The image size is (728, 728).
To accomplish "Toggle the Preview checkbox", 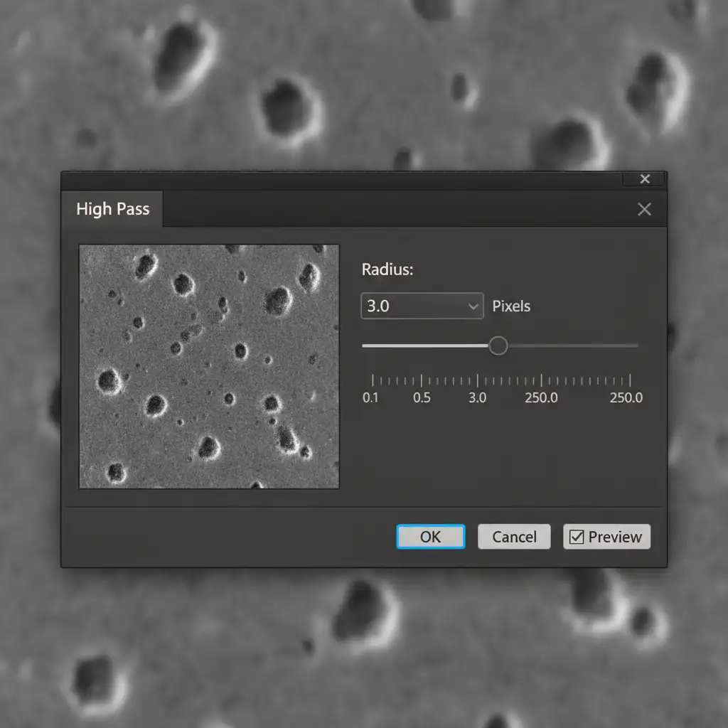I will click(577, 537).
